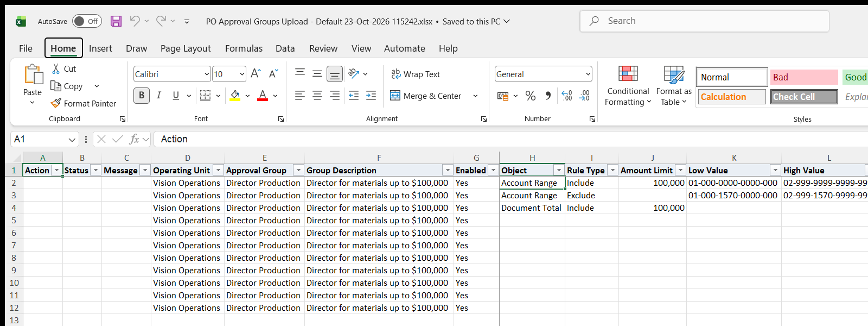The width and height of the screenshot is (868, 326).
Task: Click Font Color red A swatch
Action: point(263,96)
